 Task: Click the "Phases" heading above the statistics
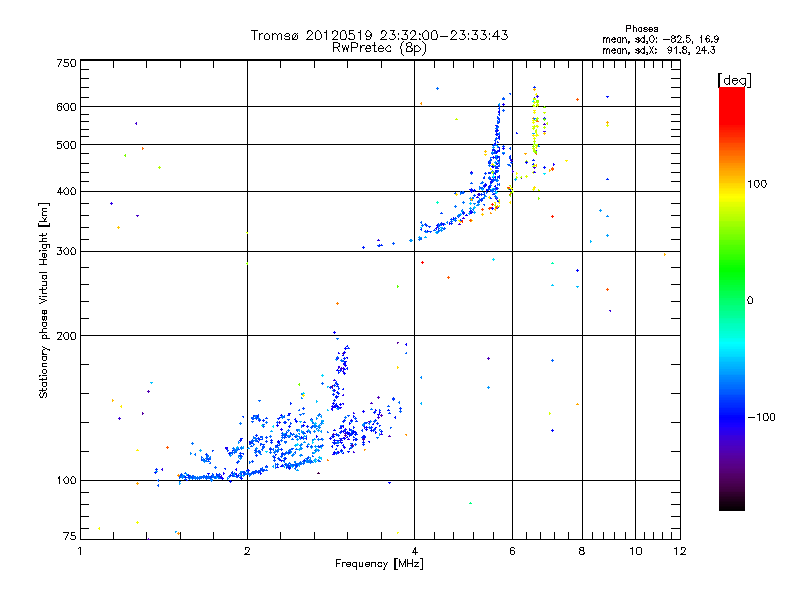coord(641,29)
